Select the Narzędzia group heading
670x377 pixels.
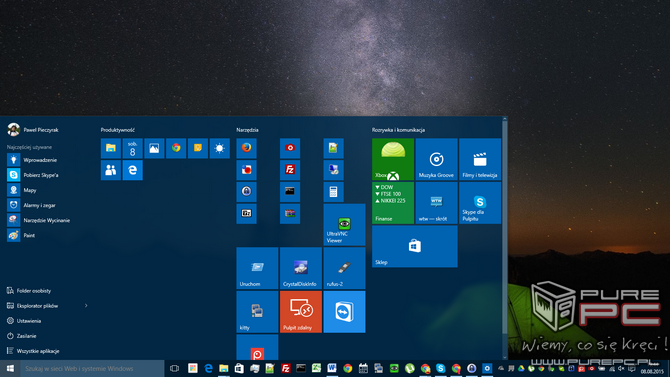247,130
